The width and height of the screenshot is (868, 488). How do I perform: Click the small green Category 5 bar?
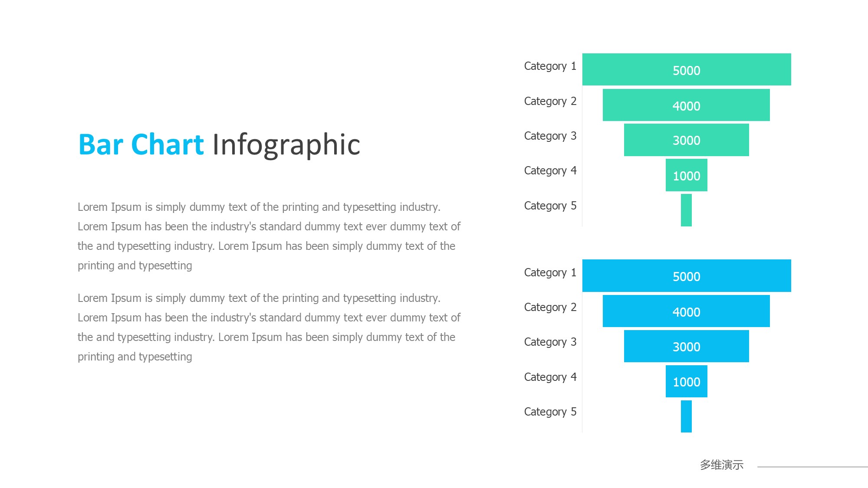click(686, 210)
